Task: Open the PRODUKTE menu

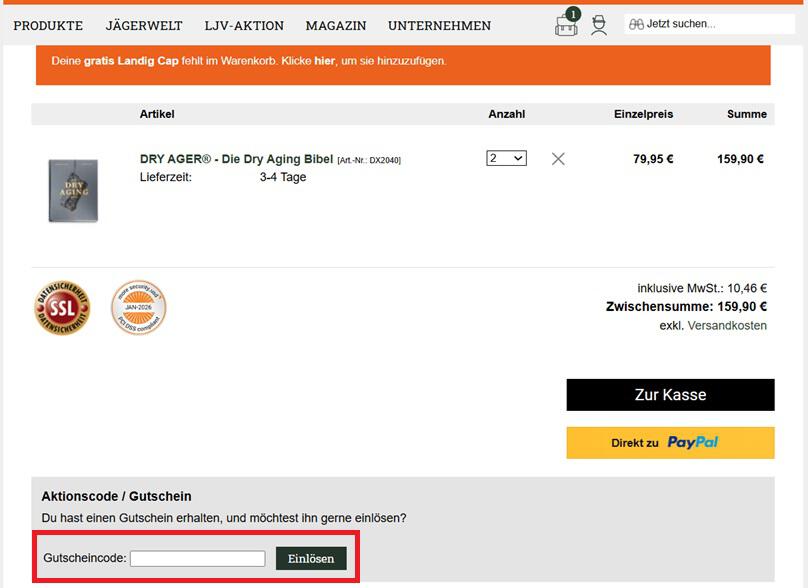Action: pos(48,25)
